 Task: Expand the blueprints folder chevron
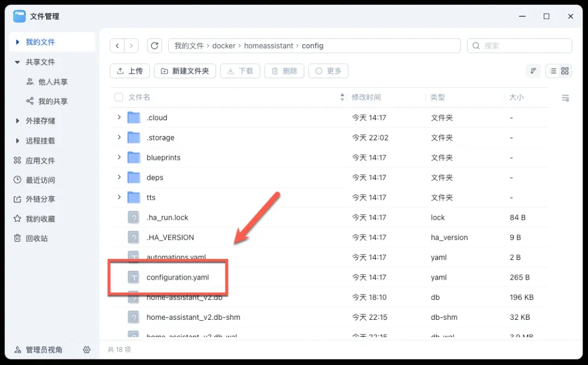click(x=119, y=157)
